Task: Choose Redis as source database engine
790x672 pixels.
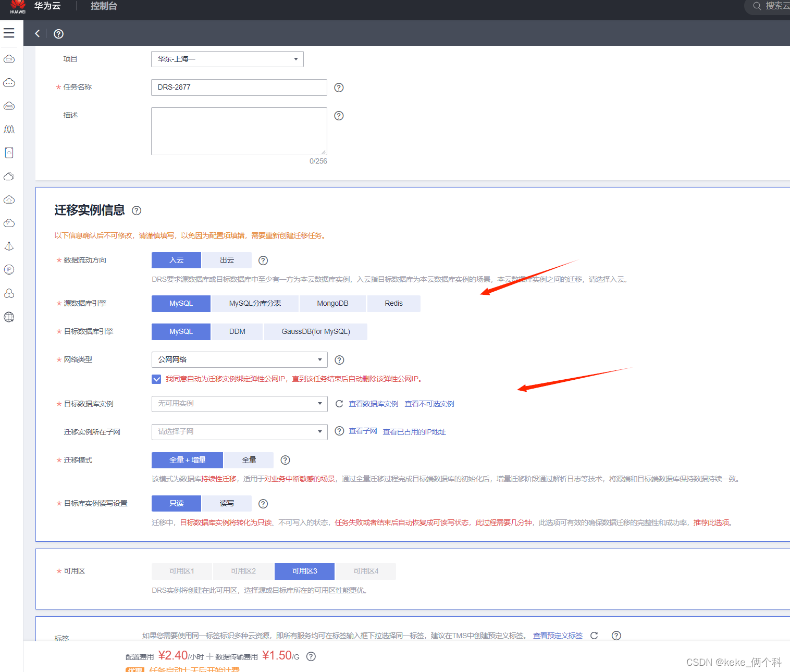Action: click(393, 304)
